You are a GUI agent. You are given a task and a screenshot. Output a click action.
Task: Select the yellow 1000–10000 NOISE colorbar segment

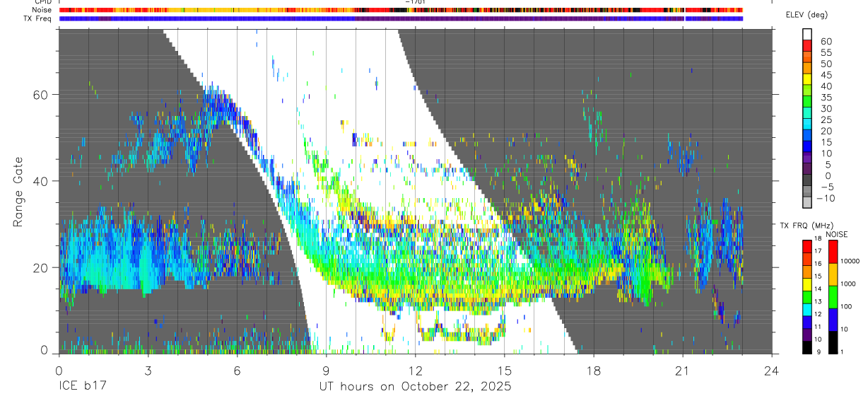coord(833,274)
